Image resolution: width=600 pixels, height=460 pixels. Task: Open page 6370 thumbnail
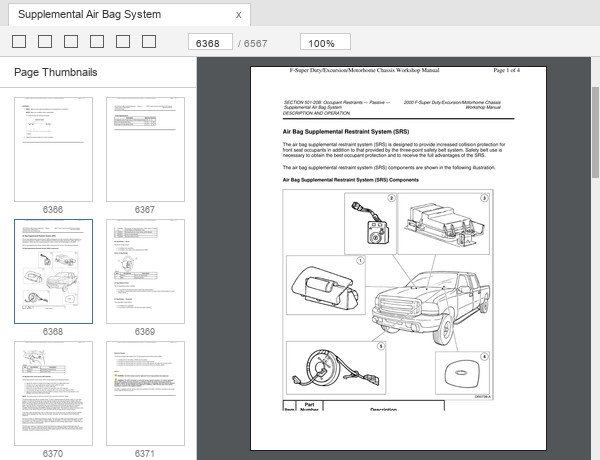click(x=54, y=393)
